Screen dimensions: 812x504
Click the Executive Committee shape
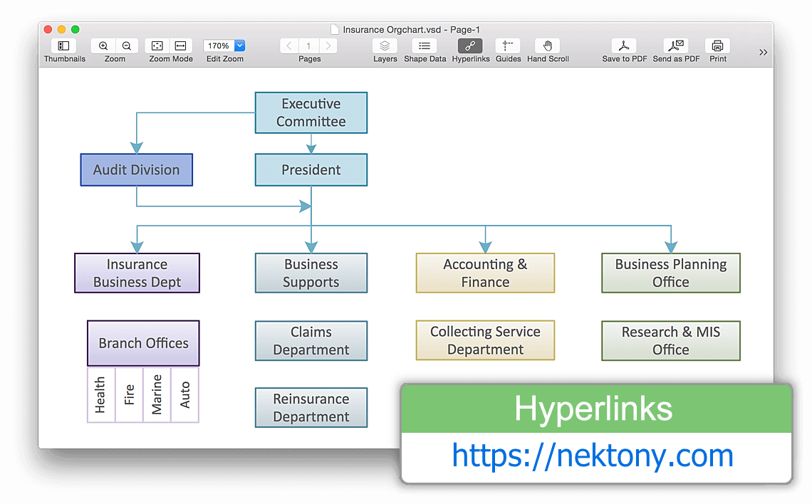(x=311, y=112)
